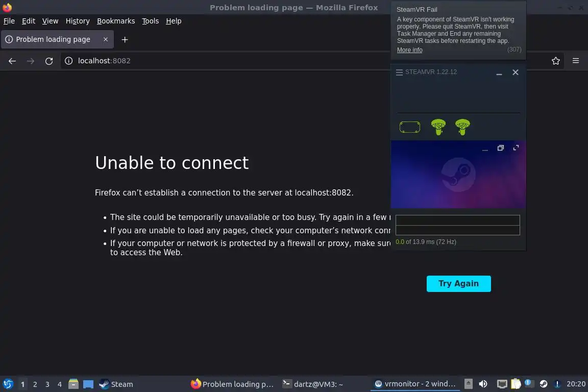The height and width of the screenshot is (392, 588).
Task: Go forward one page in Firefox
Action: click(x=31, y=61)
